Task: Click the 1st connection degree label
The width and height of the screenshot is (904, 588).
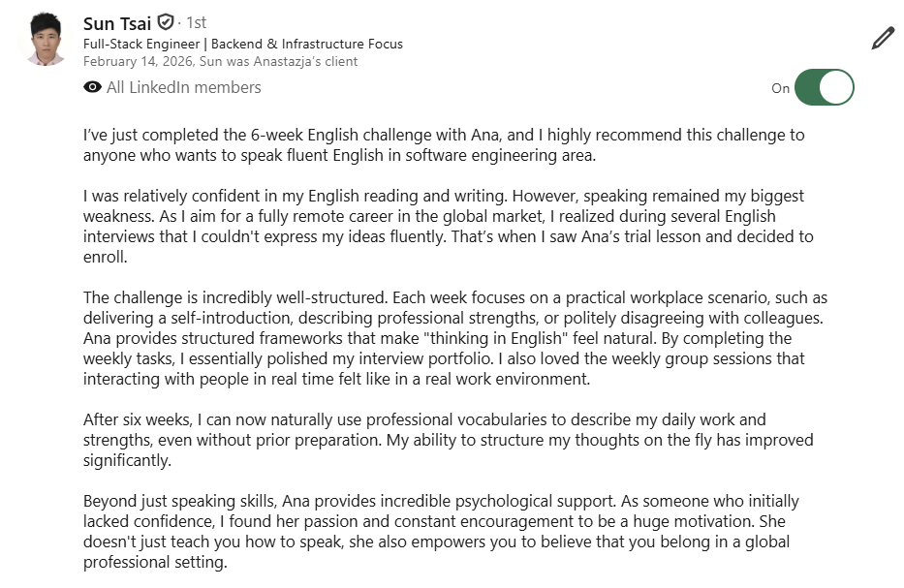Action: coord(196,22)
